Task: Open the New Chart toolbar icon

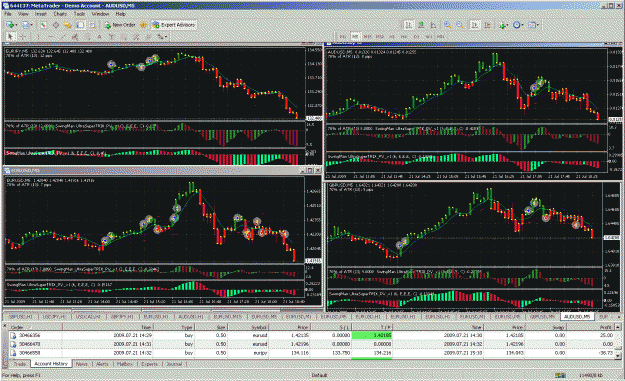Action: [x=10, y=25]
